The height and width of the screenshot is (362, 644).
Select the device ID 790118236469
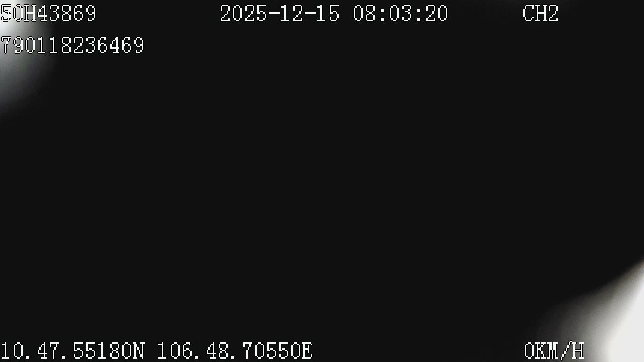pyautogui.click(x=72, y=46)
